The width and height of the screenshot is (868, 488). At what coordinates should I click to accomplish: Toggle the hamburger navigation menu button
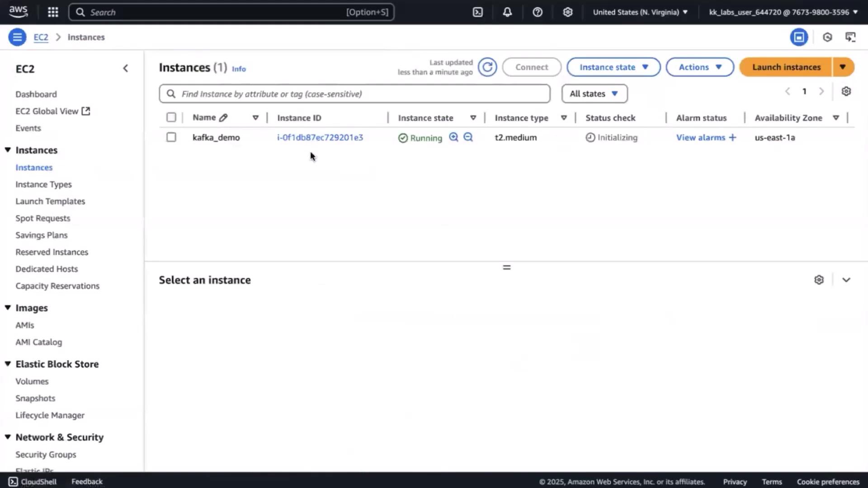[x=17, y=37]
